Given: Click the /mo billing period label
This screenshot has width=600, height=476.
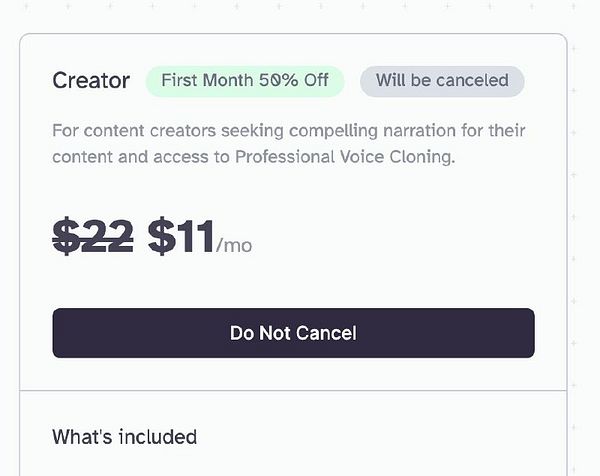Looking at the screenshot, I should (234, 245).
